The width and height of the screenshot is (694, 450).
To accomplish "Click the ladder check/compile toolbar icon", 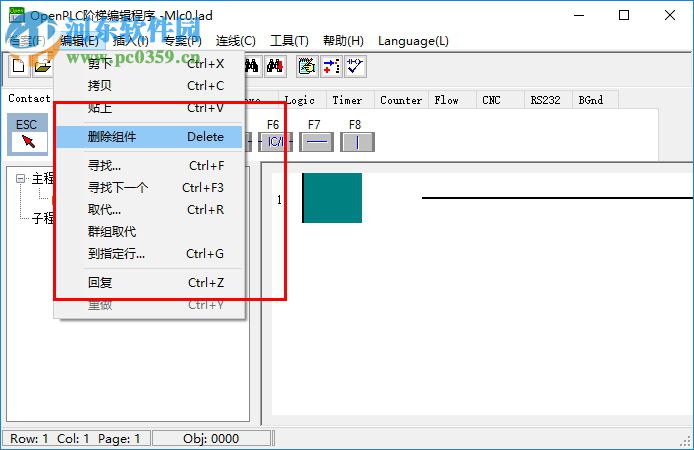I will click(x=355, y=67).
